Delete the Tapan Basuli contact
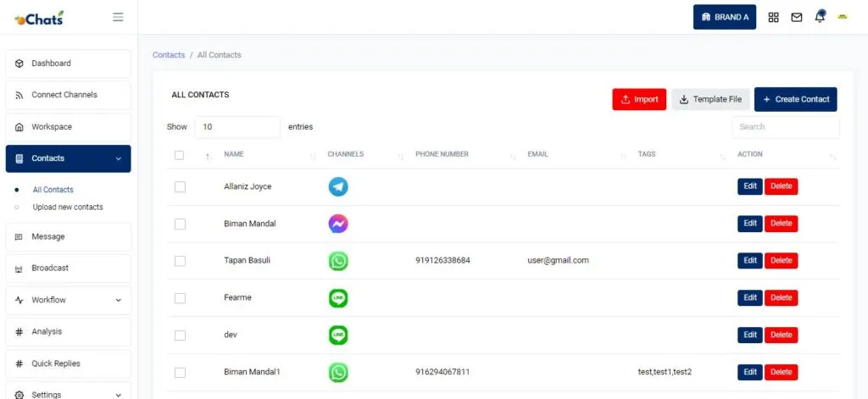This screenshot has height=399, width=868. pyautogui.click(x=781, y=261)
